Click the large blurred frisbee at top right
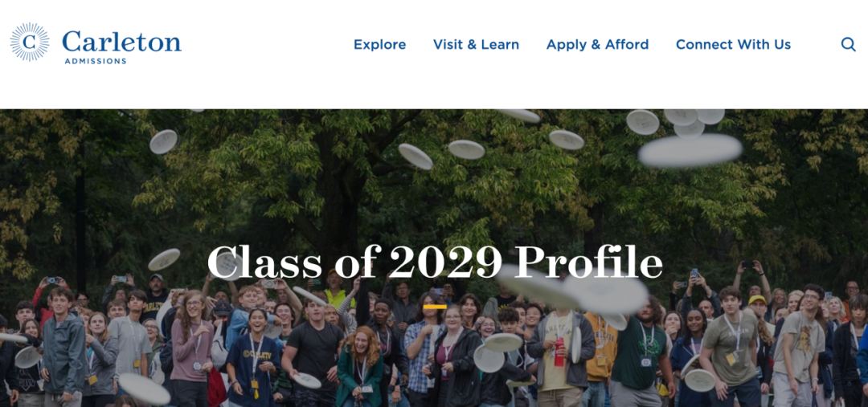Image resolution: width=868 pixels, height=407 pixels. pos(690,150)
